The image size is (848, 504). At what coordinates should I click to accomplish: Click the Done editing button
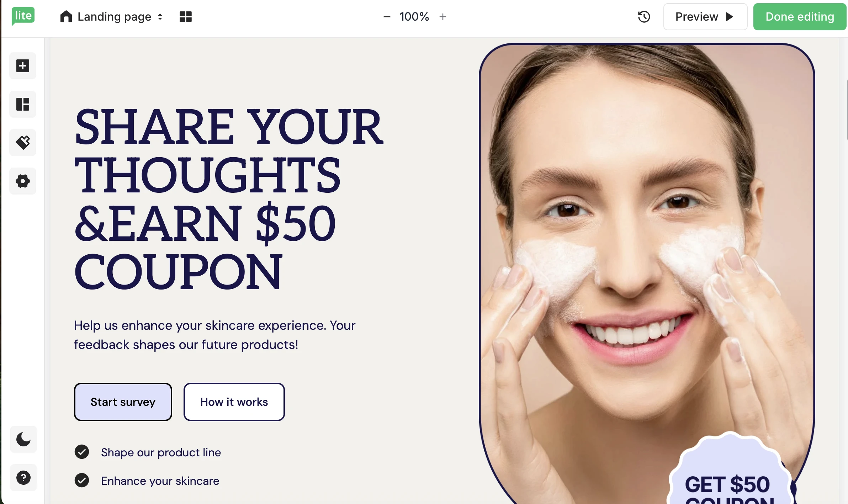tap(800, 17)
